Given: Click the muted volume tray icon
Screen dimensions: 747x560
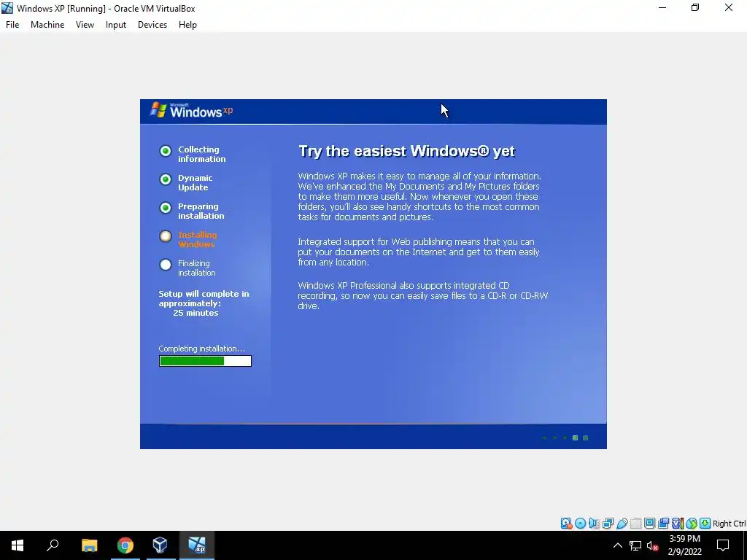Looking at the screenshot, I should tap(653, 545).
